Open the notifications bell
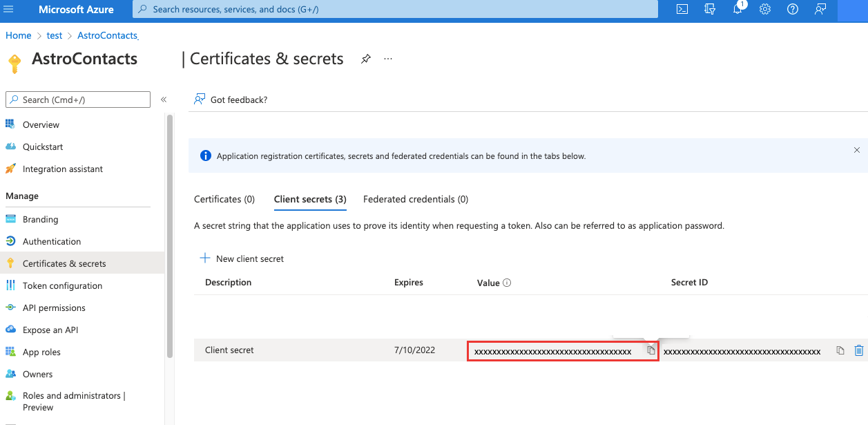 (737, 10)
